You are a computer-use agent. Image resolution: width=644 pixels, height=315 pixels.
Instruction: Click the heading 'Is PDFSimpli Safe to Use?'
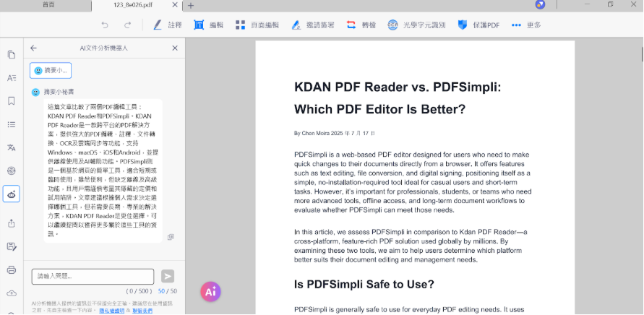[364, 284]
